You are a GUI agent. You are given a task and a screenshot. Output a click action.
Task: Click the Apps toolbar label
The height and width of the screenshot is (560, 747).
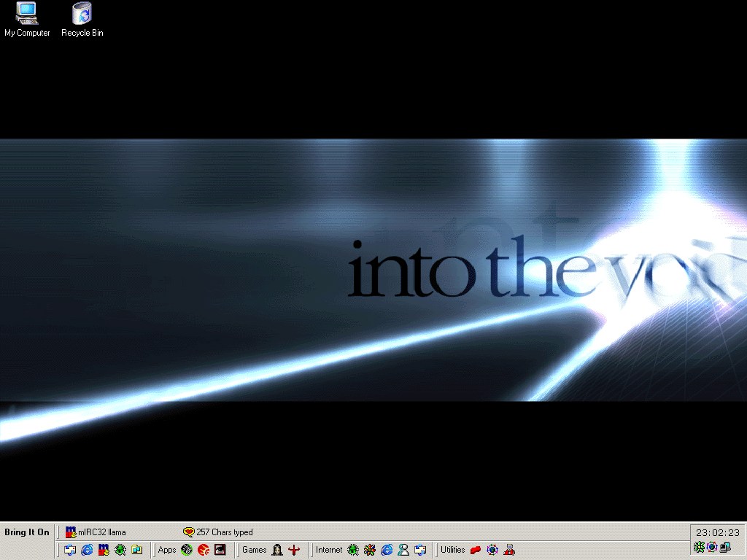[x=167, y=550]
